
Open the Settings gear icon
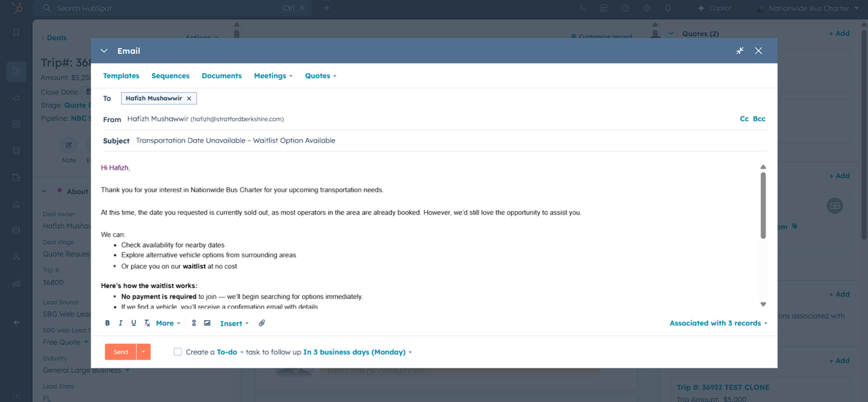pos(647,8)
